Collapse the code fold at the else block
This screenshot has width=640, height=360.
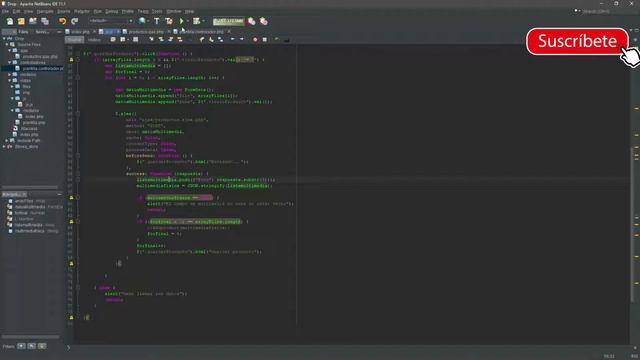click(78, 287)
